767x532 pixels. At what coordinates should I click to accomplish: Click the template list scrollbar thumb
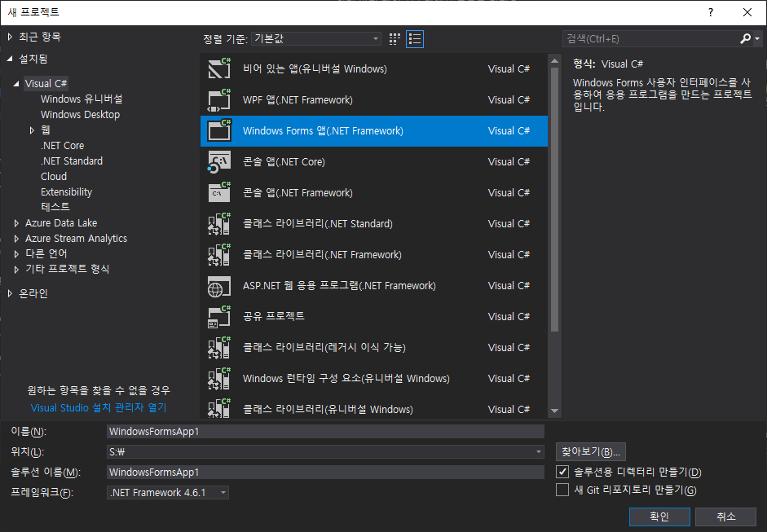click(x=554, y=200)
